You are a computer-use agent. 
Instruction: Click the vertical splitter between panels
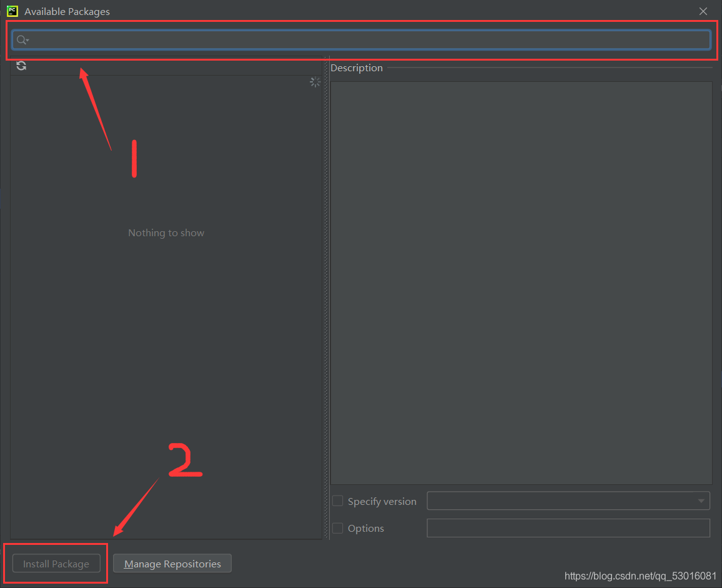coord(325,300)
